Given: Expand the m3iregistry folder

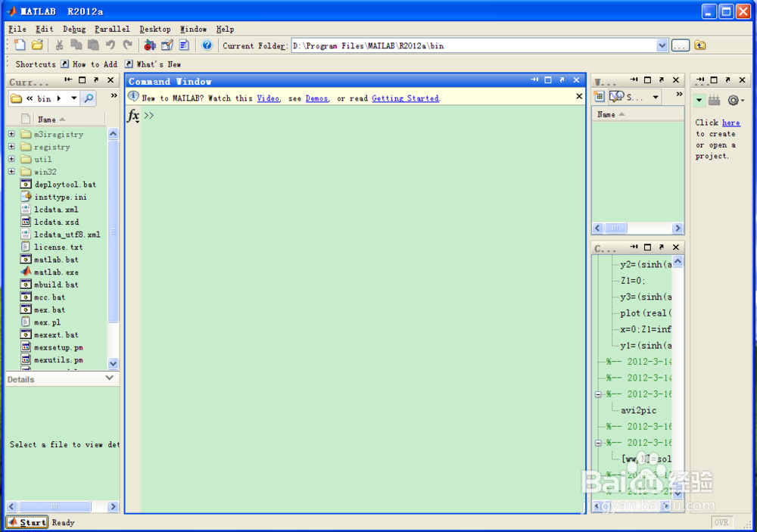Looking at the screenshot, I should tap(11, 134).
